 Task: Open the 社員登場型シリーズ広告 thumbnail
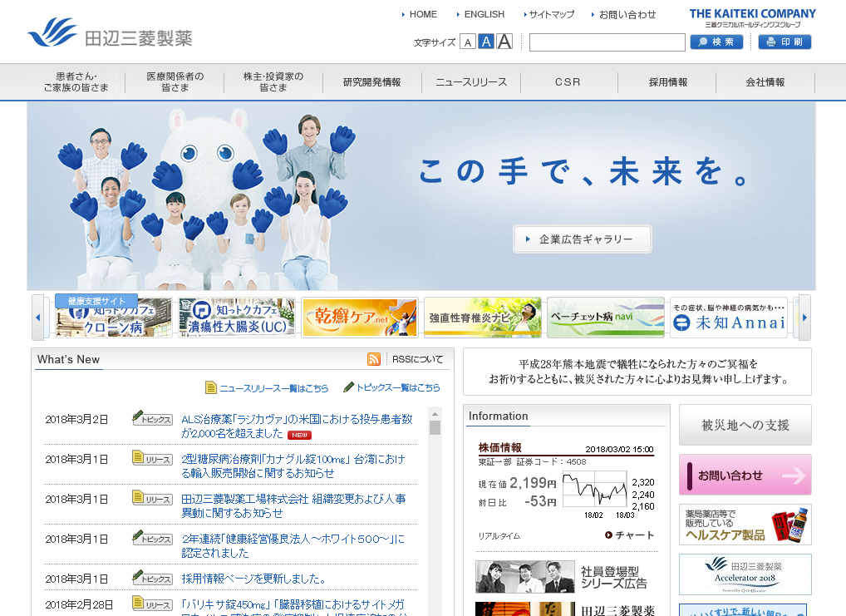(x=525, y=577)
